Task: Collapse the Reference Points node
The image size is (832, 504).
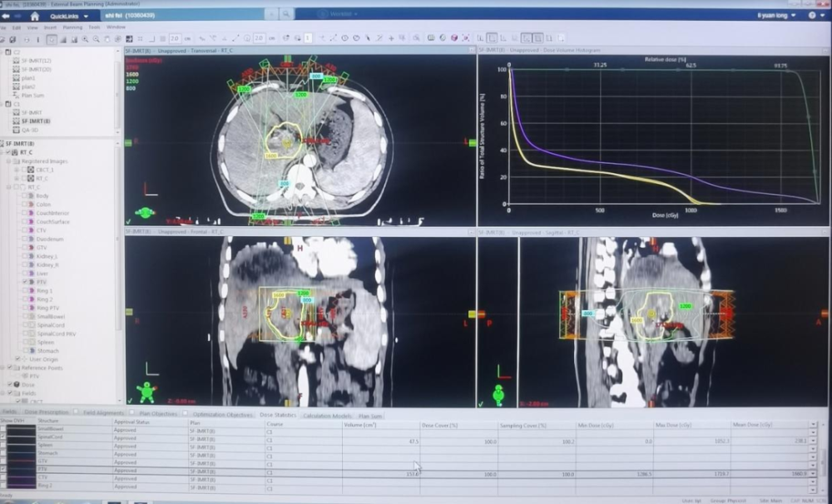Action: [2, 368]
